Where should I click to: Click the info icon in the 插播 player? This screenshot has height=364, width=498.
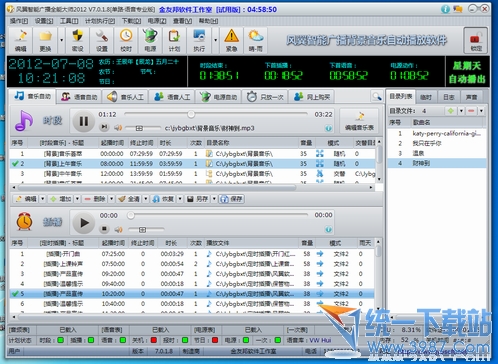click(x=328, y=229)
